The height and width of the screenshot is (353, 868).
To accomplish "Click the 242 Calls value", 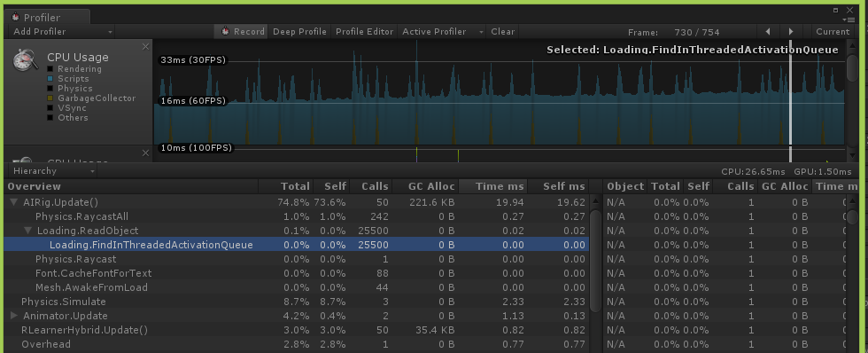I will (379, 216).
